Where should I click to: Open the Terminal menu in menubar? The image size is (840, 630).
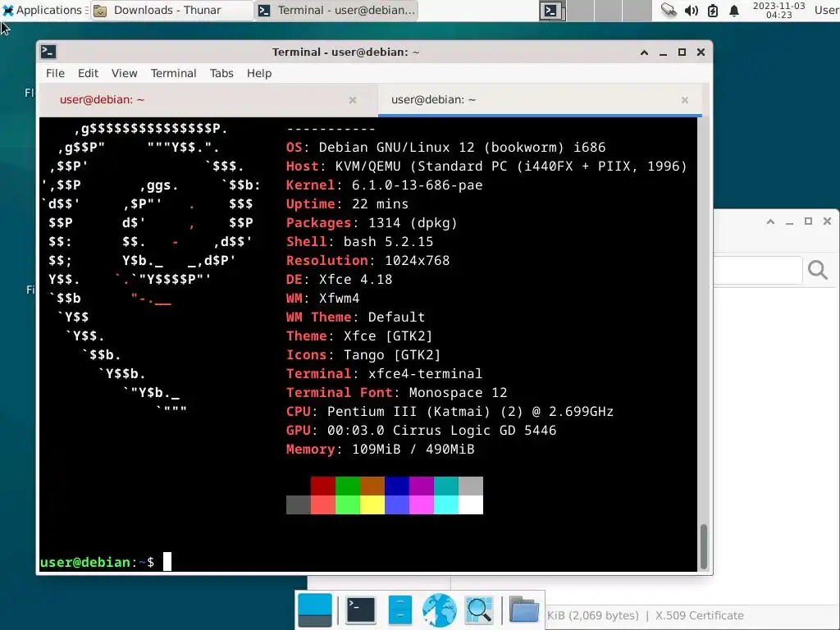(x=173, y=73)
